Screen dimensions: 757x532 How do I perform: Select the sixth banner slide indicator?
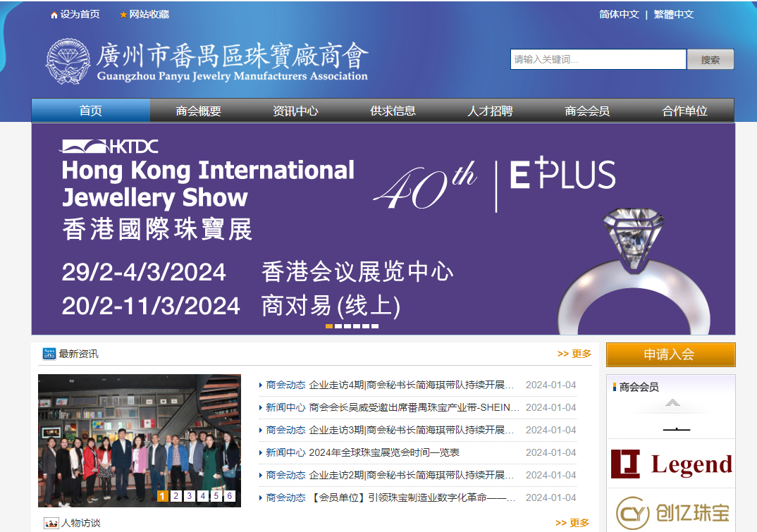point(375,326)
